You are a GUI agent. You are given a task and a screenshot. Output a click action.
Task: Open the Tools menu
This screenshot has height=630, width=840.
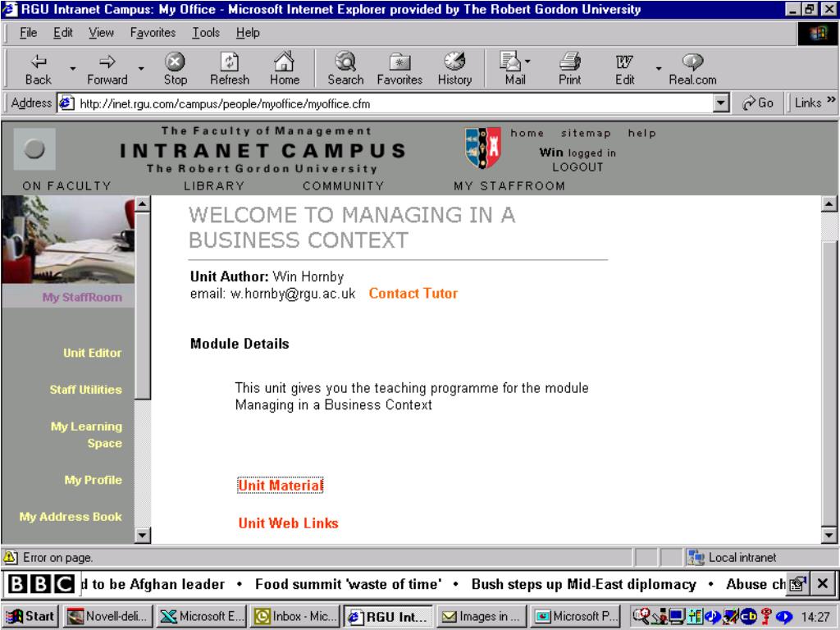(x=206, y=33)
